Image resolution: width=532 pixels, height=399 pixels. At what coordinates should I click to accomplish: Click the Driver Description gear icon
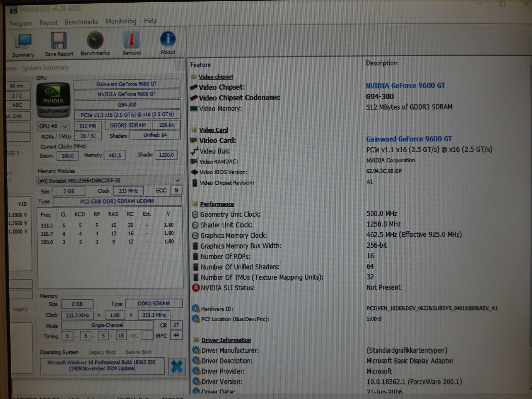(x=197, y=361)
